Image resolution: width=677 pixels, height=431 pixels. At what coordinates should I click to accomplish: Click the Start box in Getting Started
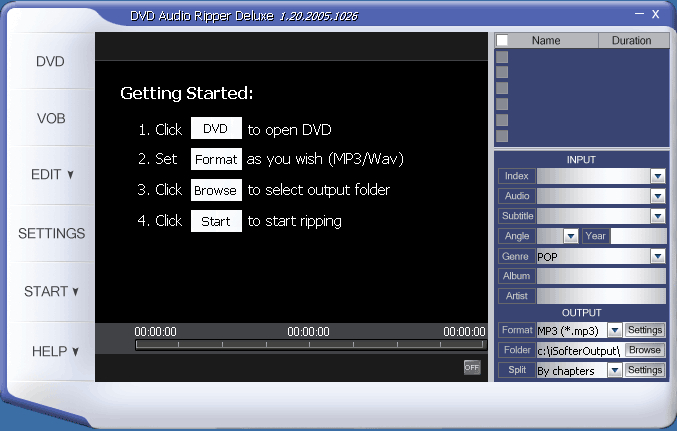pyautogui.click(x=216, y=221)
